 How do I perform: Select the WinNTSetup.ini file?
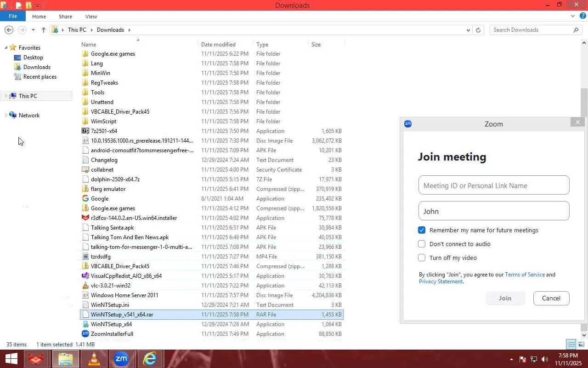tap(212, 305)
